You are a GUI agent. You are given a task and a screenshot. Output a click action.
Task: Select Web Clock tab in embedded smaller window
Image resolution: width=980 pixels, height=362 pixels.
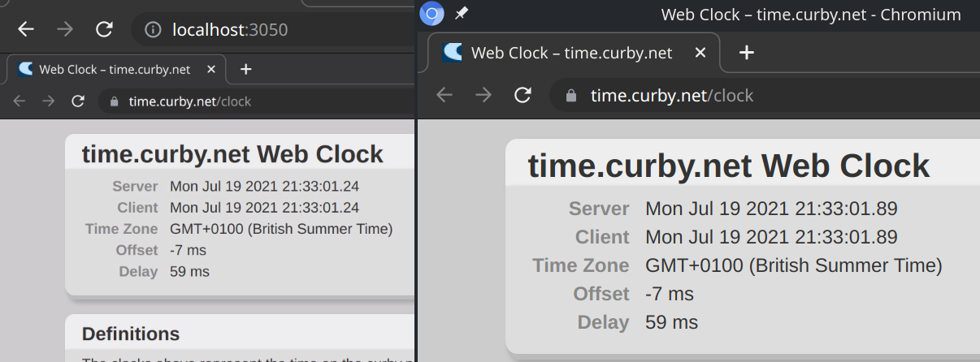pyautogui.click(x=115, y=70)
